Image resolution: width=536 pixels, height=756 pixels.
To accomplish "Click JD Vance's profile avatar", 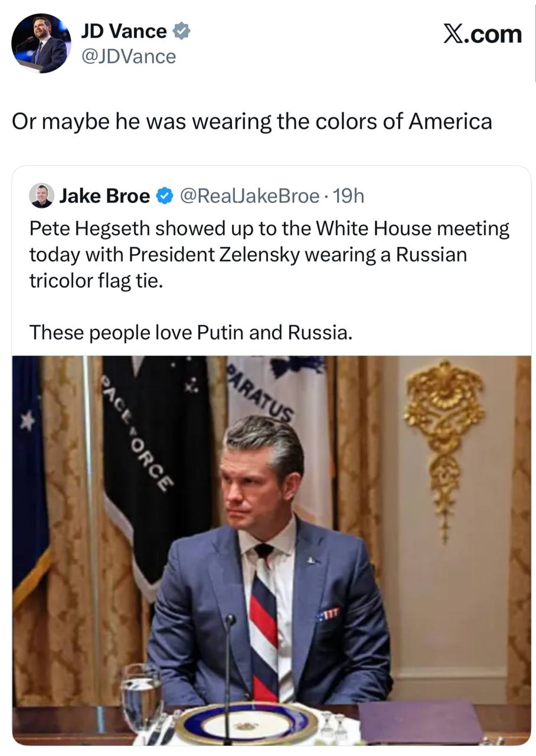I will (x=41, y=43).
